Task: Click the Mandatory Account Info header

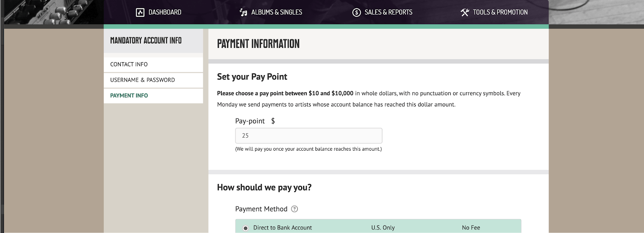Action: coord(146,41)
